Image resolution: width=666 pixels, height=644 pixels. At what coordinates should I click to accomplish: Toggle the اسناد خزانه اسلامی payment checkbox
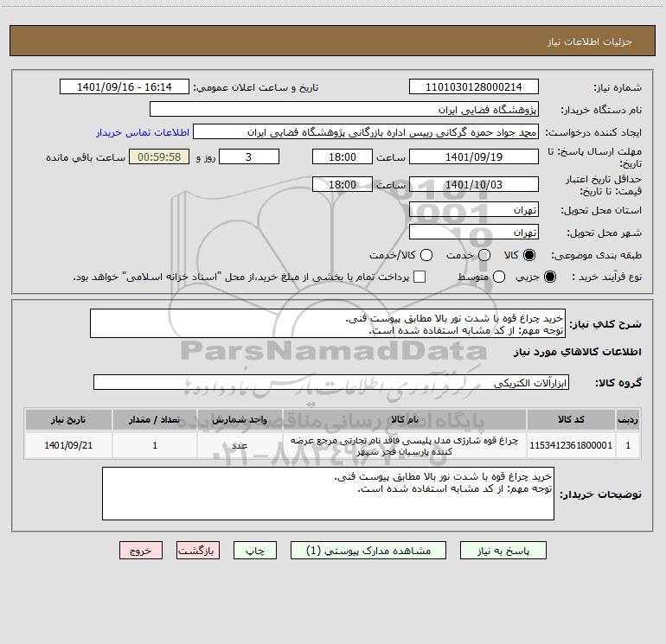tap(419, 277)
